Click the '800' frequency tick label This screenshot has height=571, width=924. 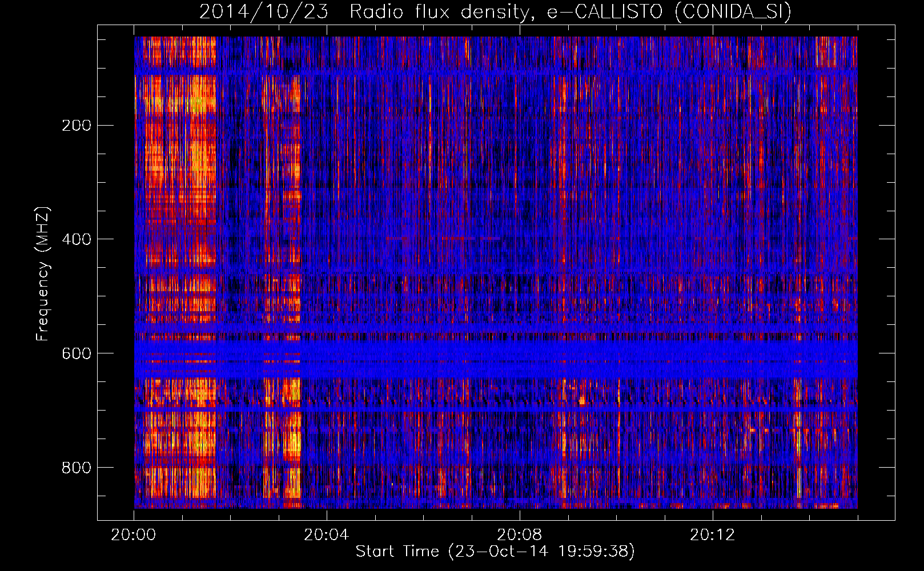pos(77,468)
